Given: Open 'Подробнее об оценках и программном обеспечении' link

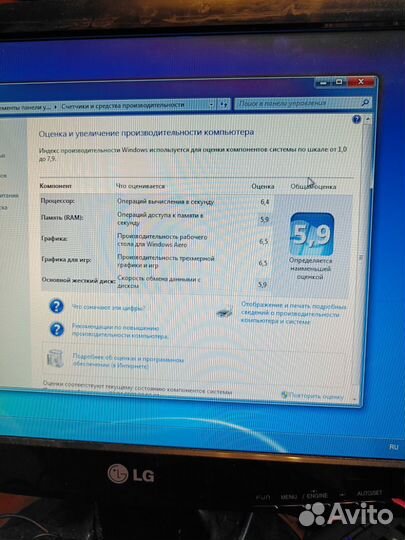Looking at the screenshot, I should point(128,362).
